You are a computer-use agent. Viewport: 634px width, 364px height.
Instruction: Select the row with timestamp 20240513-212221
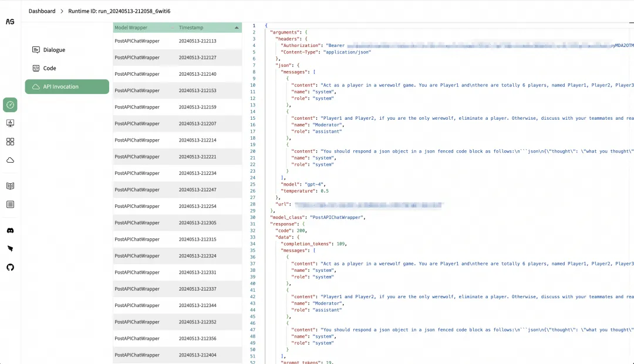coord(177,157)
